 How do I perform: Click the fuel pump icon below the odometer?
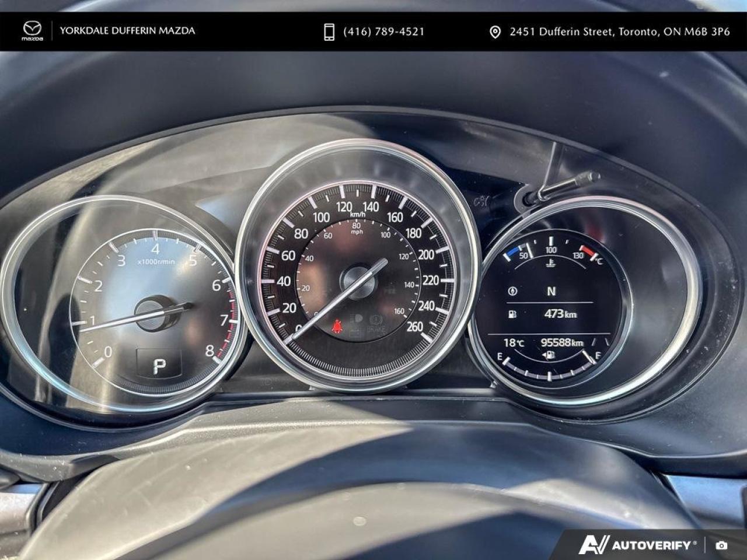coord(550,355)
